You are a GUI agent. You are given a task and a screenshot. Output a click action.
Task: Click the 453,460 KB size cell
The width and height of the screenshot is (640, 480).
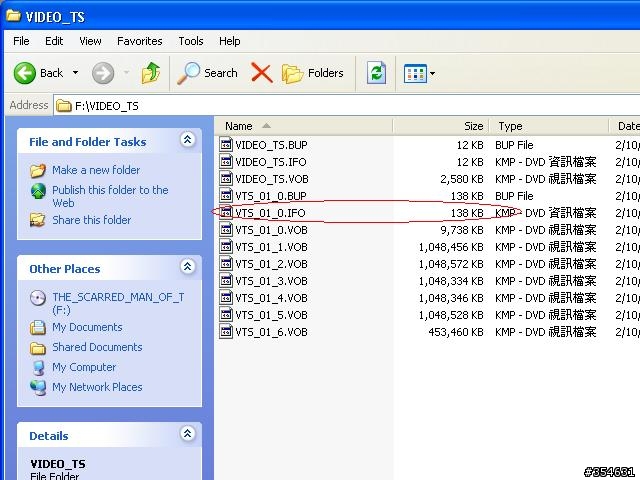pos(456,333)
